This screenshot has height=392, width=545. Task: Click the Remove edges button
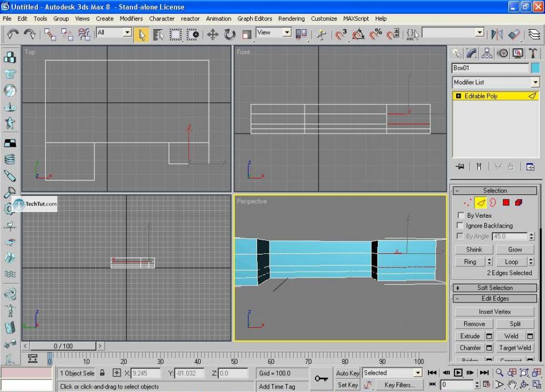pyautogui.click(x=474, y=324)
